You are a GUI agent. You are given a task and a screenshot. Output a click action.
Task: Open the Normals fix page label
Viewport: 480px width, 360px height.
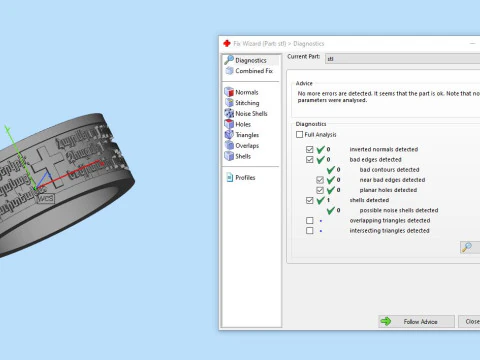[x=247, y=92]
